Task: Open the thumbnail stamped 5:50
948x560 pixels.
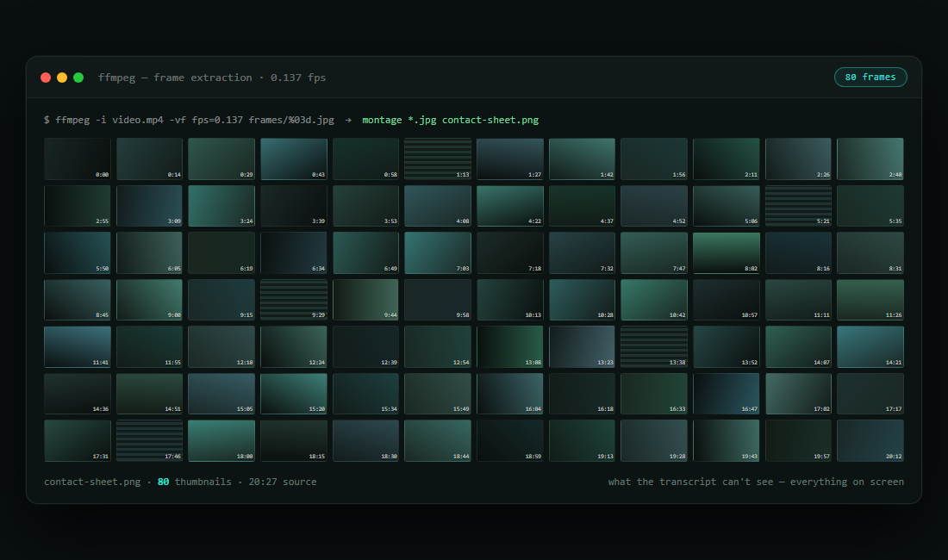Action: click(78, 253)
